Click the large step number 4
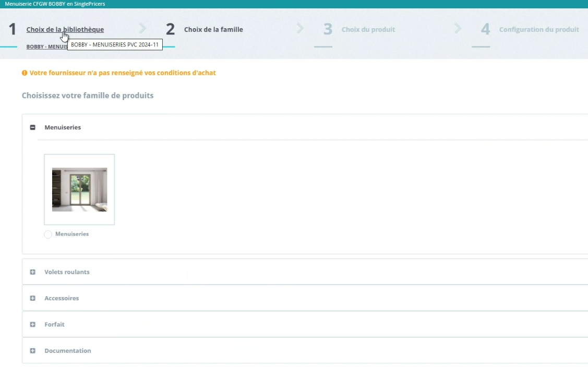588x368 pixels. (485, 30)
